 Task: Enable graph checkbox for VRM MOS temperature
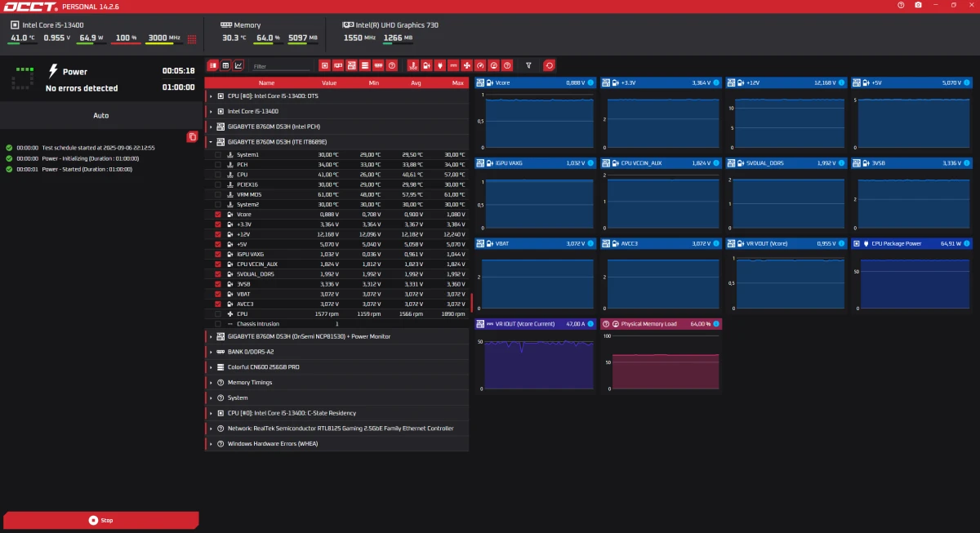pos(218,194)
